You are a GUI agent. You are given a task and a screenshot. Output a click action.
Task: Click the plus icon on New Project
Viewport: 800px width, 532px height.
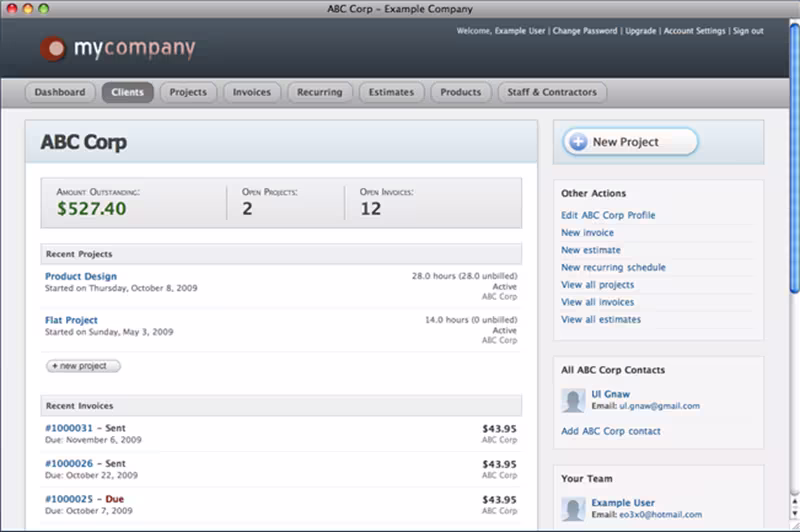click(577, 142)
